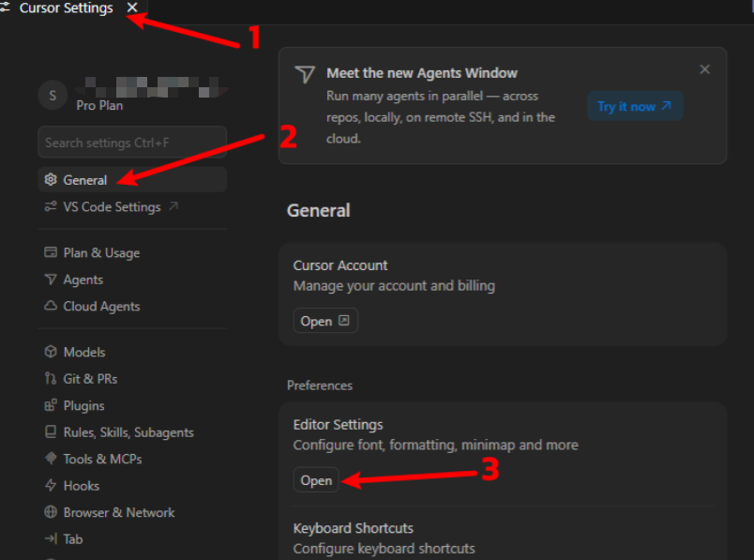Click the cube icon beside Models
Screen dimensions: 754x560
point(51,352)
